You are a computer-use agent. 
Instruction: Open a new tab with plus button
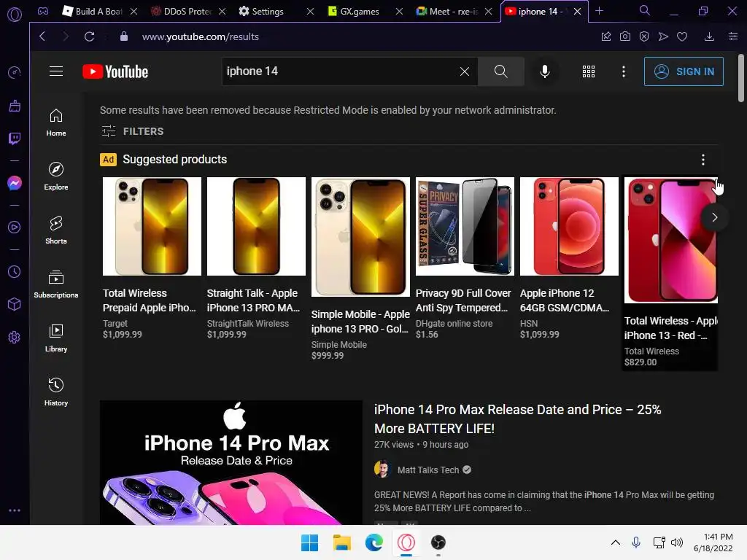pyautogui.click(x=600, y=11)
